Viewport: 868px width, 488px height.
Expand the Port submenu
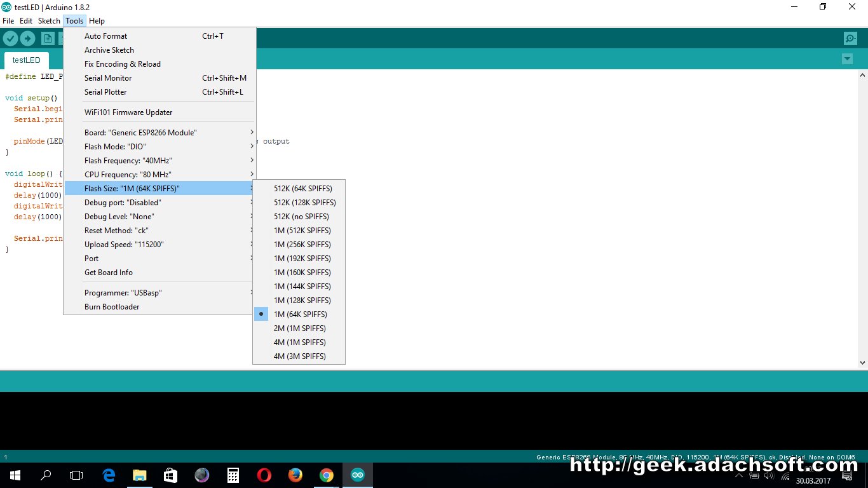(159, 259)
